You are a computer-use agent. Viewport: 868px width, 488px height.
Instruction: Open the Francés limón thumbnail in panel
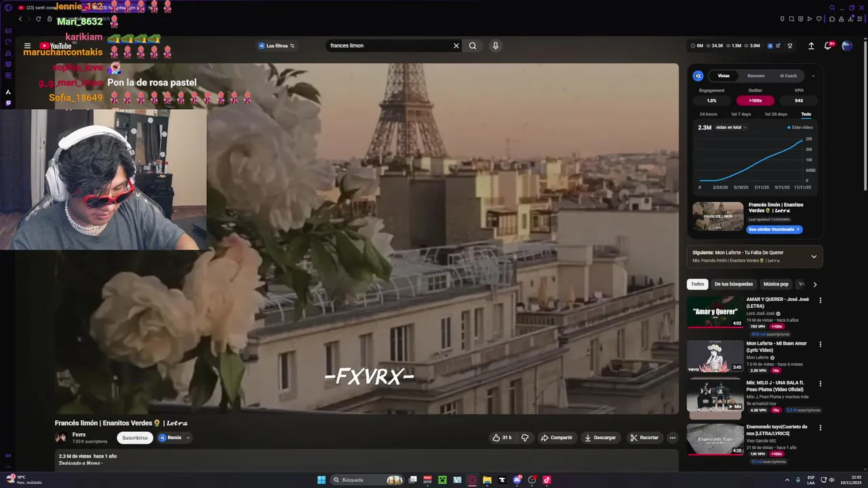718,217
